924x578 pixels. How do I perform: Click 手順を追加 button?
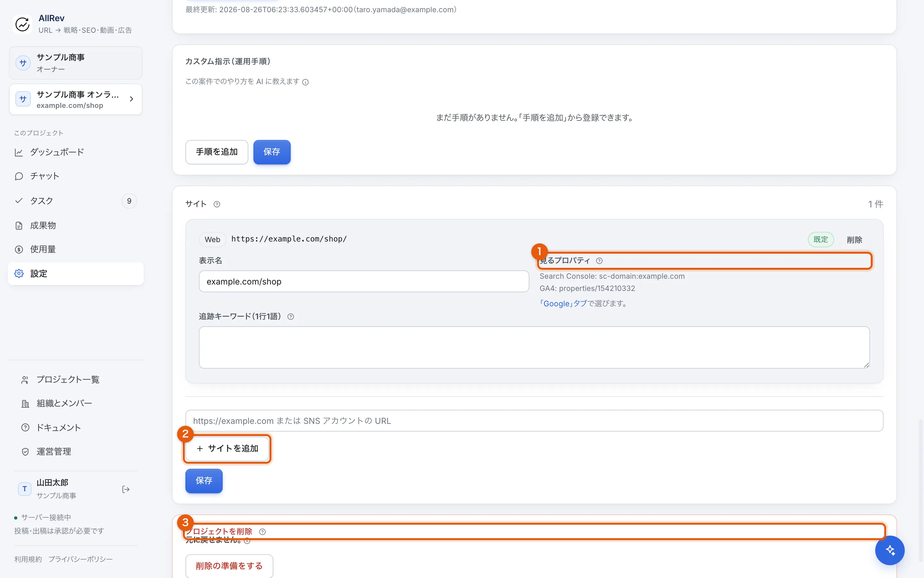[x=217, y=152]
